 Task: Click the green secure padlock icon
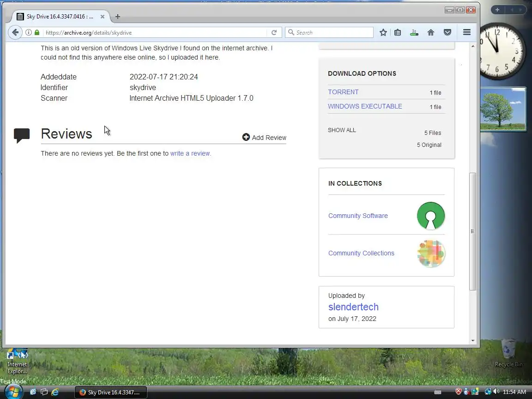[37, 33]
